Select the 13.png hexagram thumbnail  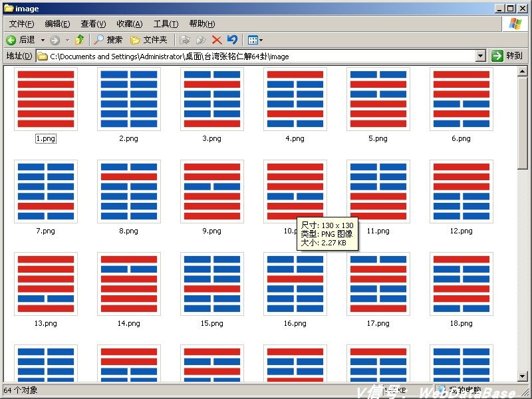(46, 284)
